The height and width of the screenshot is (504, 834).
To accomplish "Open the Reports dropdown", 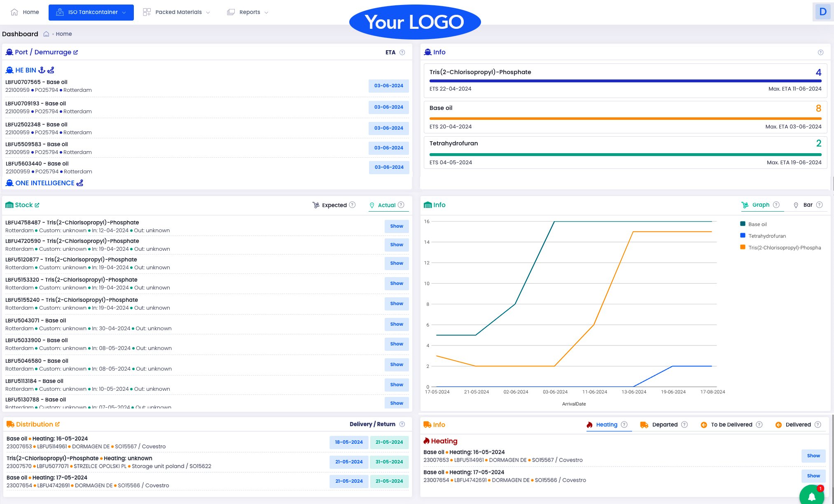I will pos(248,12).
